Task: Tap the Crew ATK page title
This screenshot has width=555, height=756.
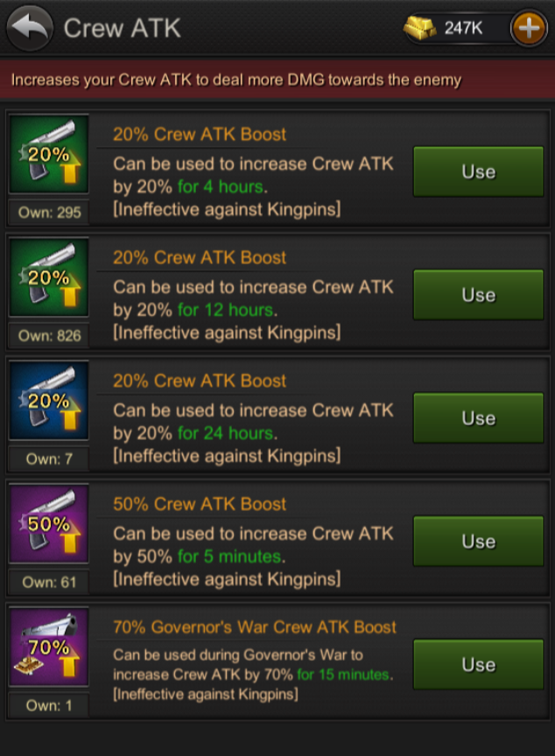Action: coord(122,28)
